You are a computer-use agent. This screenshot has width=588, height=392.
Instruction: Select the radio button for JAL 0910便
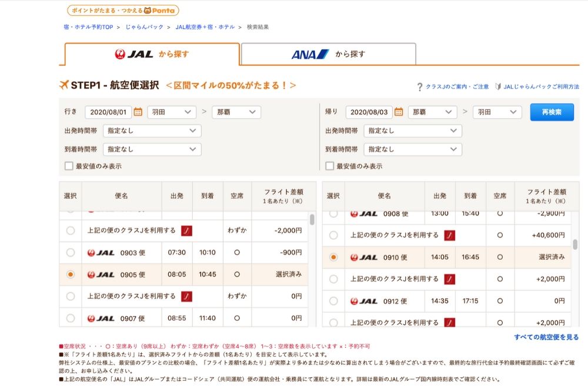point(333,257)
